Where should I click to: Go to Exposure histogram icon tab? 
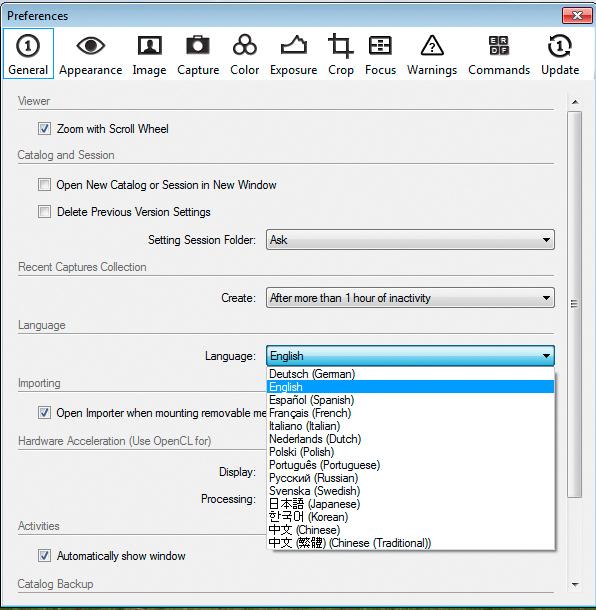tap(294, 54)
